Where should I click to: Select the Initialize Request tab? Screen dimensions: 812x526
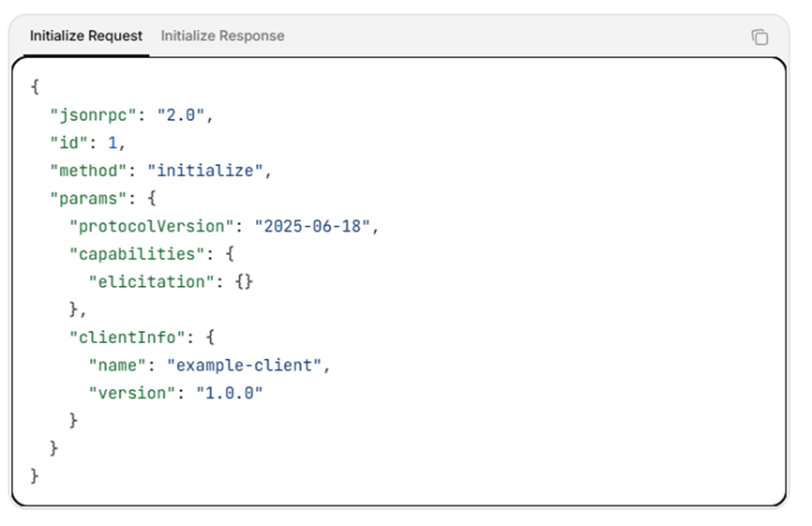coord(86,36)
